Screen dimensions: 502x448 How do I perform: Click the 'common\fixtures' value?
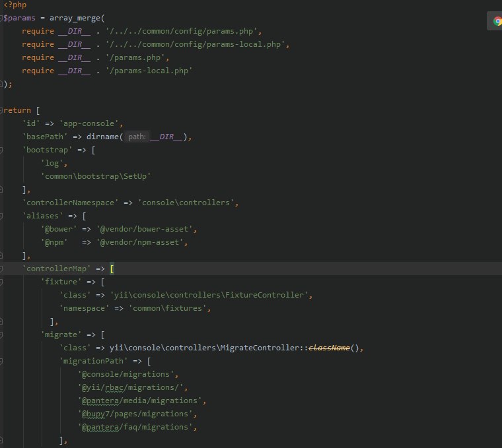click(167, 308)
